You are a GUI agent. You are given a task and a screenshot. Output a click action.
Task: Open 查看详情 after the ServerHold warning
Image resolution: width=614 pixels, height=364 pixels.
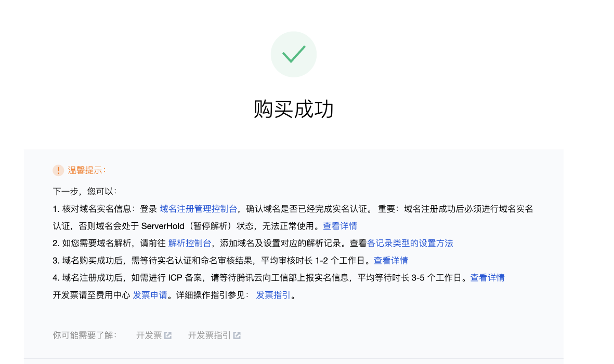point(340,226)
